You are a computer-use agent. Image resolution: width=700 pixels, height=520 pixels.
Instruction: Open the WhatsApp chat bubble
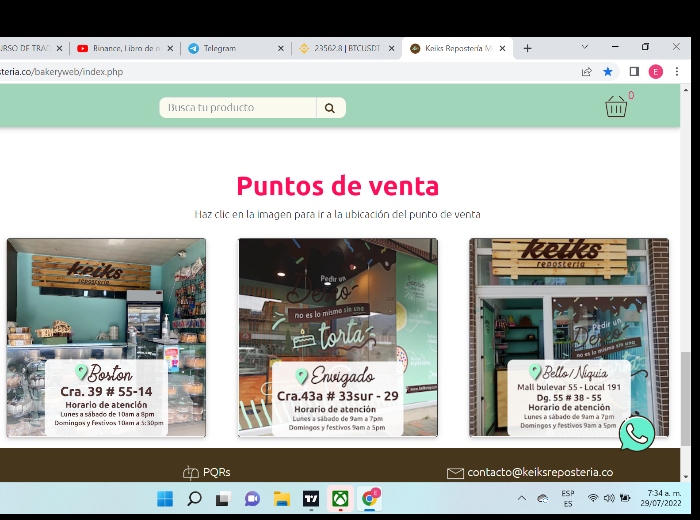pyautogui.click(x=637, y=433)
